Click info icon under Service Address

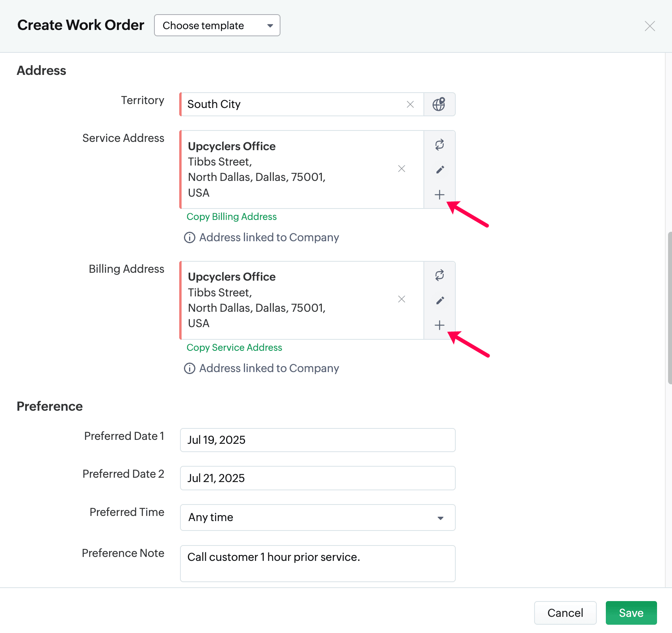point(189,238)
